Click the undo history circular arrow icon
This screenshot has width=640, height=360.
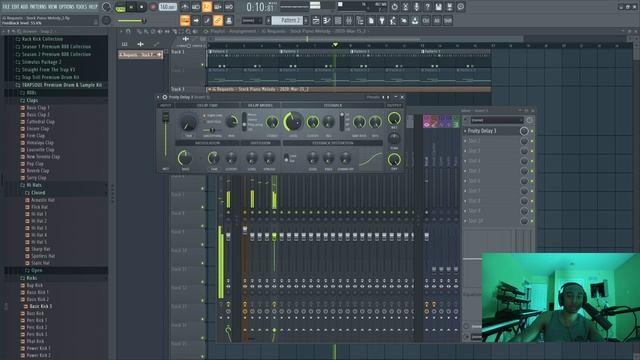click(394, 7)
